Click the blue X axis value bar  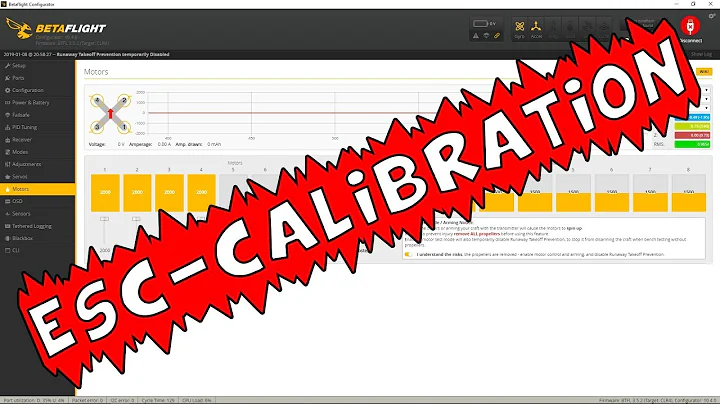692,118
